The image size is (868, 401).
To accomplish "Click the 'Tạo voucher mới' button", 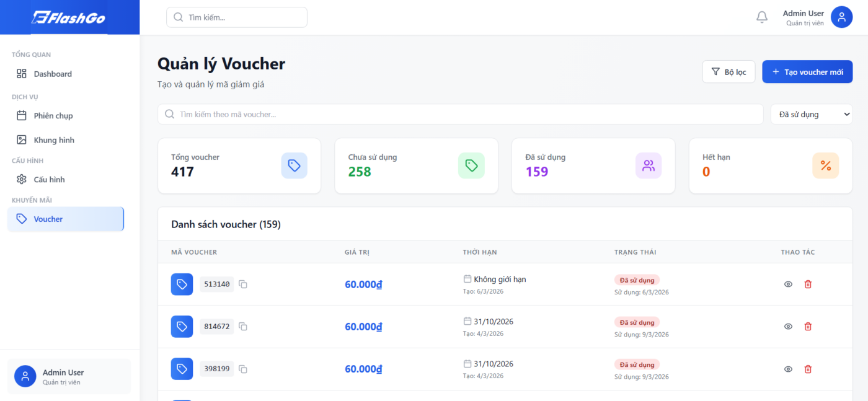I will [x=807, y=72].
